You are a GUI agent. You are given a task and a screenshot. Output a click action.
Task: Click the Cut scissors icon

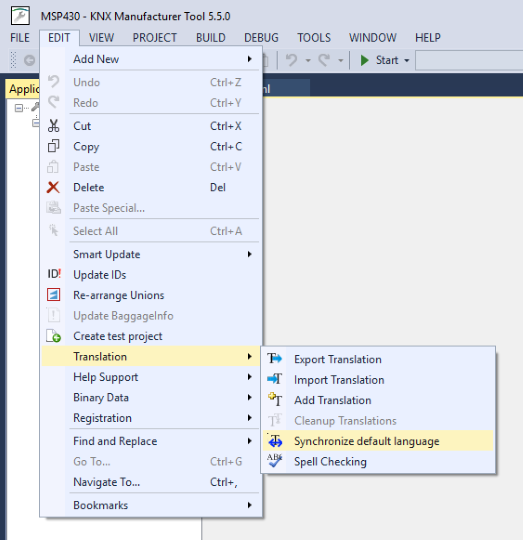tap(53, 126)
